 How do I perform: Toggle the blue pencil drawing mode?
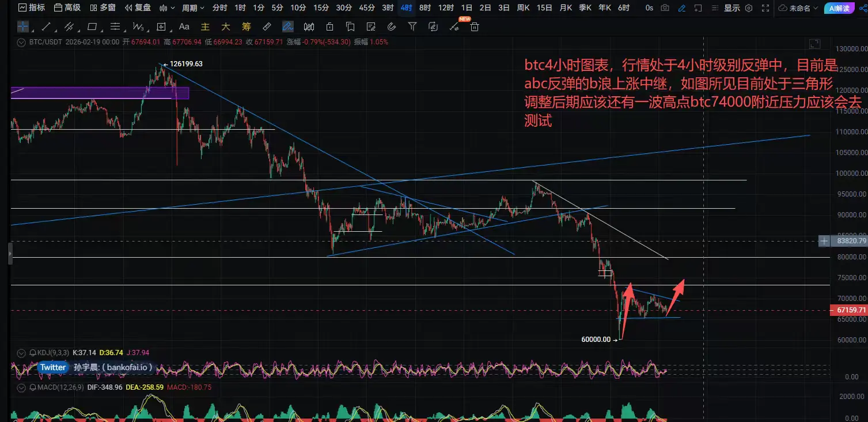pos(682,8)
